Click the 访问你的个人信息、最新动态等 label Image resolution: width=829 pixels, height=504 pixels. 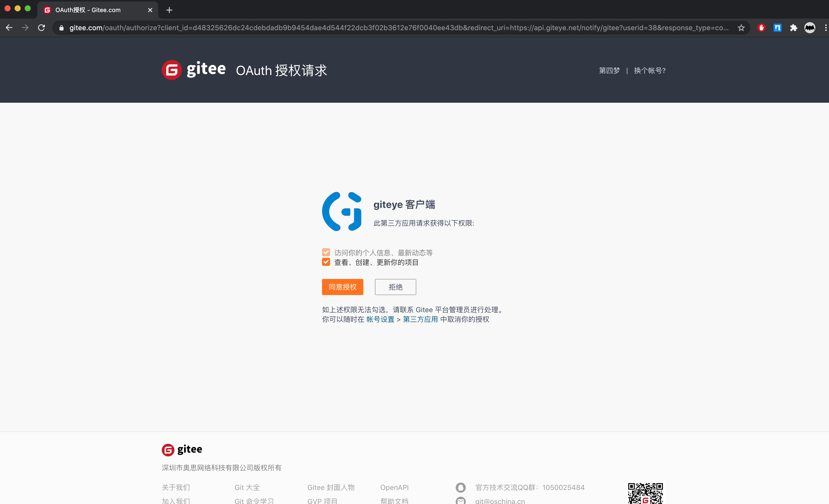pos(383,253)
